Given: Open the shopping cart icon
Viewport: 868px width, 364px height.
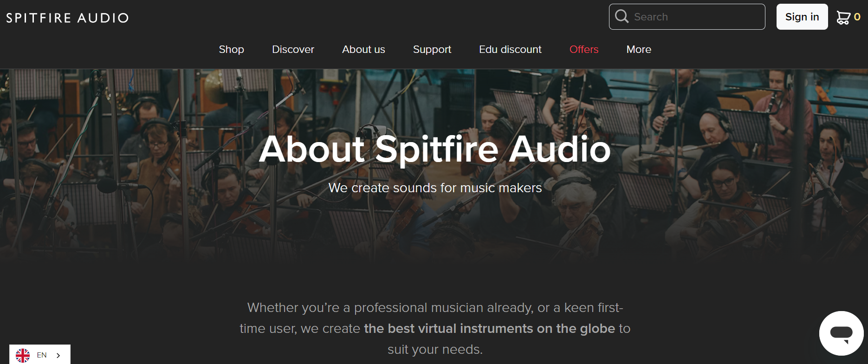Looking at the screenshot, I should [x=843, y=17].
